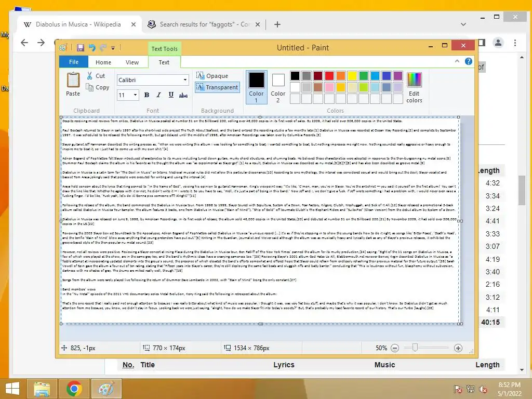This screenshot has height=399, width=532.
Task: Switch to the View ribbon tab
Action: [x=132, y=62]
